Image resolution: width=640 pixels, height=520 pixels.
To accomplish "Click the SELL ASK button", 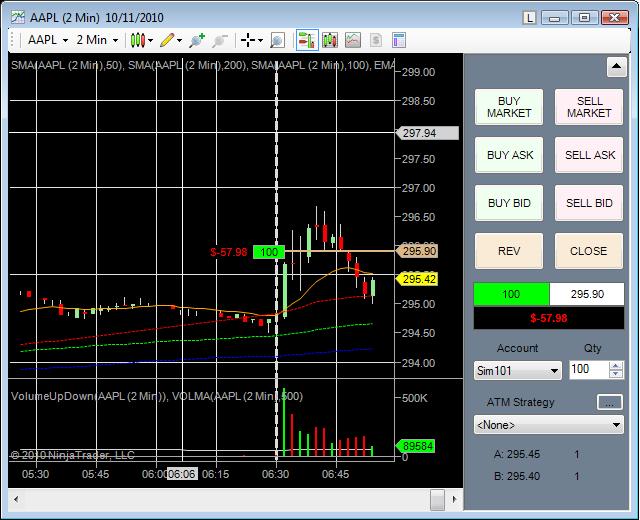I will click(x=589, y=155).
